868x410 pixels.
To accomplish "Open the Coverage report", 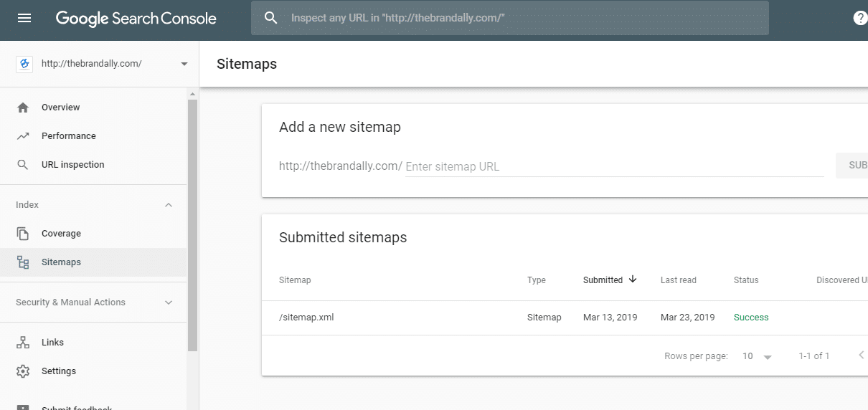I will coord(61,234).
